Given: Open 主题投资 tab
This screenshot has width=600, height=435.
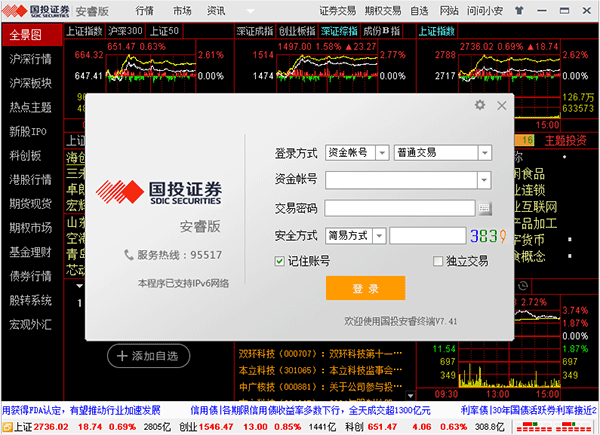Looking at the screenshot, I should (566, 140).
